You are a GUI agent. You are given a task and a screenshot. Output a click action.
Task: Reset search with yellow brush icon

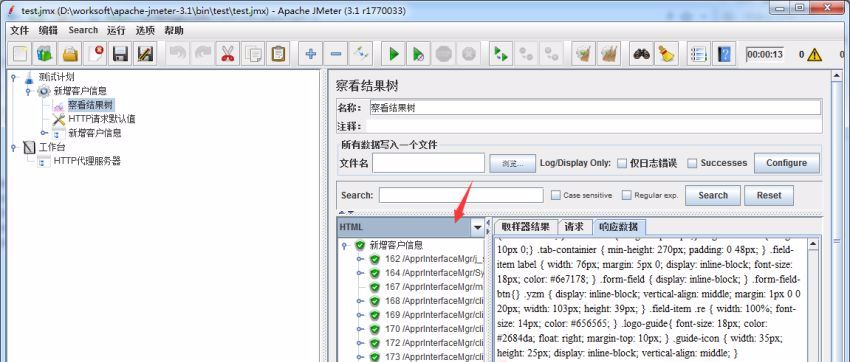pos(666,54)
